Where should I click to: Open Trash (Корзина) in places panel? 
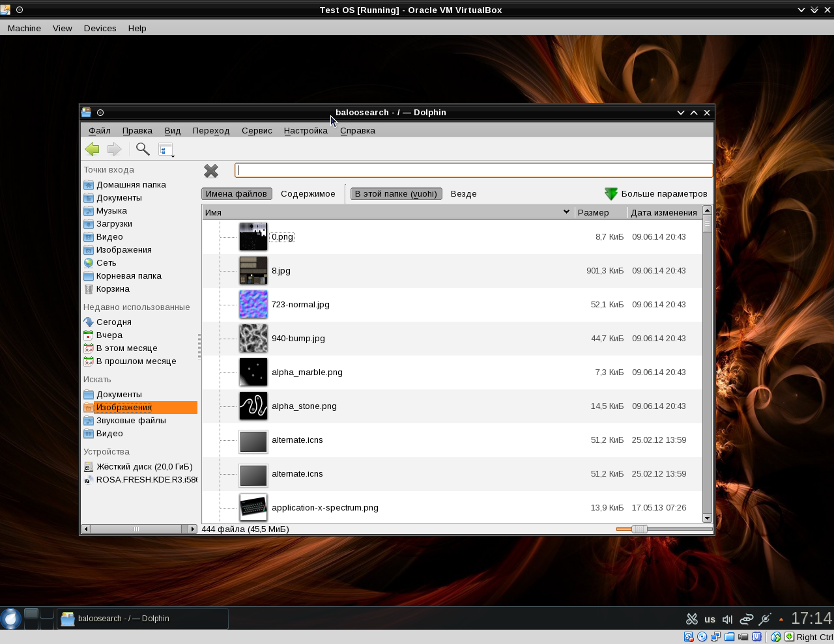pos(113,289)
